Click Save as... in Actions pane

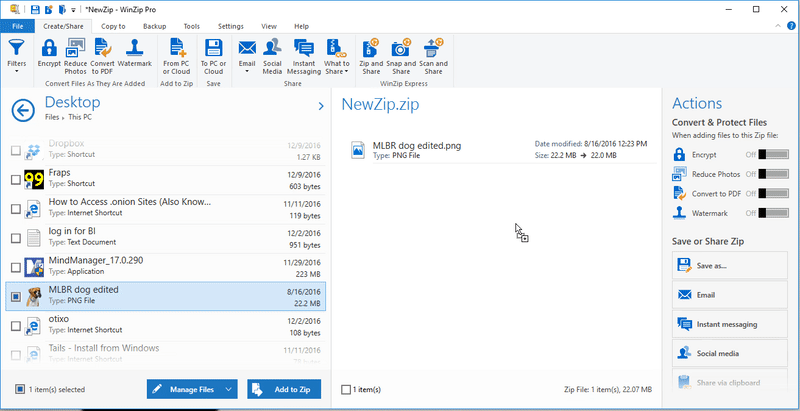click(x=730, y=265)
